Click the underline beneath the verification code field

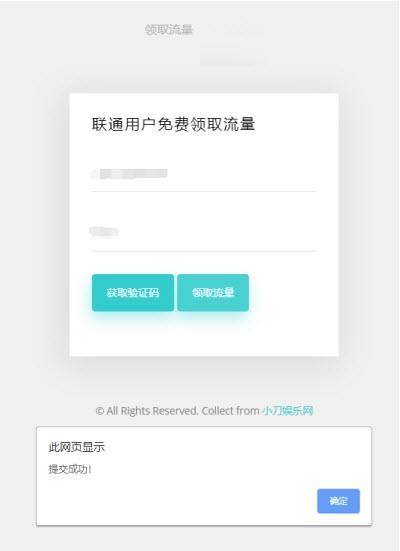(x=204, y=251)
